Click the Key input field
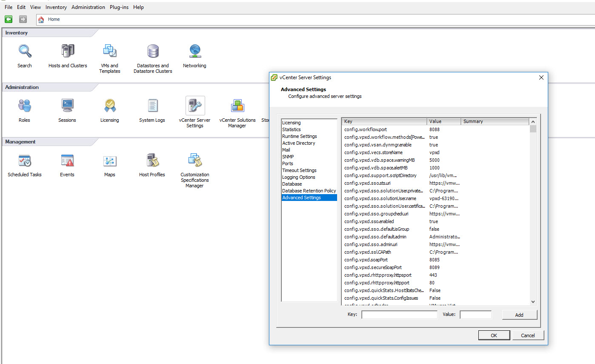 click(x=399, y=315)
